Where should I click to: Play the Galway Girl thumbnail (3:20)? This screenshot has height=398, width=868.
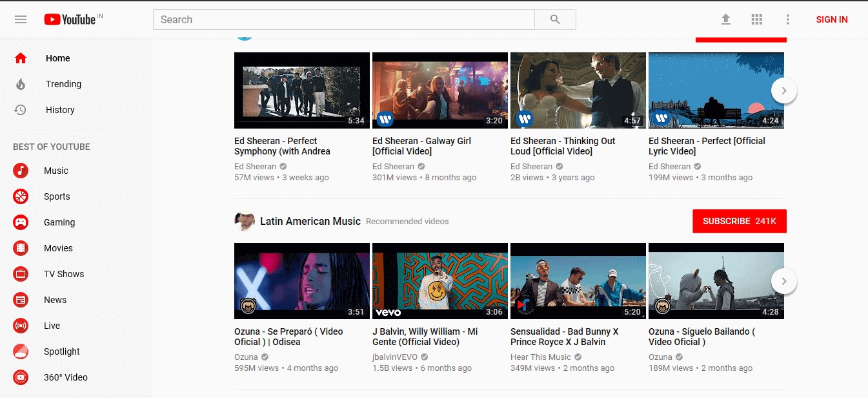[440, 90]
